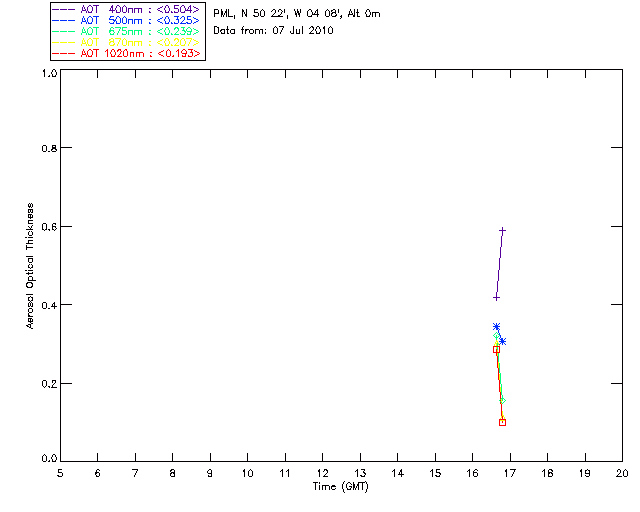Click the Aerosol Optical Thickness y-axis label
Image resolution: width=640 pixels, height=512 pixels.
point(30,266)
